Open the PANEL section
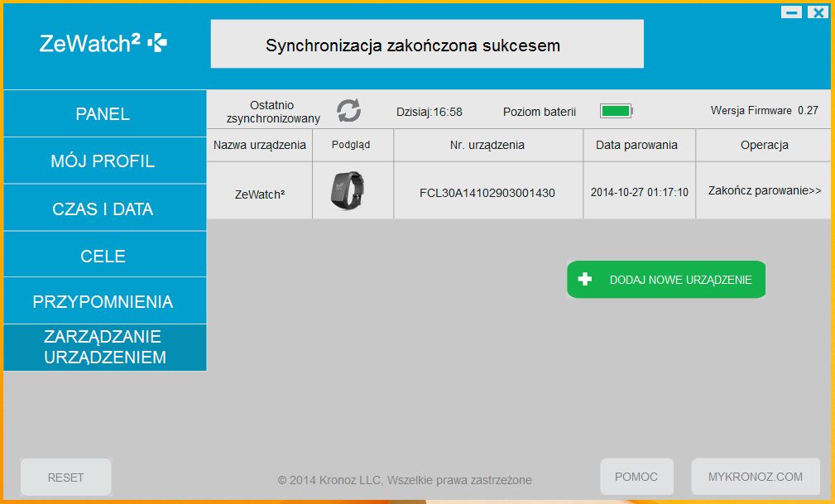 click(104, 113)
